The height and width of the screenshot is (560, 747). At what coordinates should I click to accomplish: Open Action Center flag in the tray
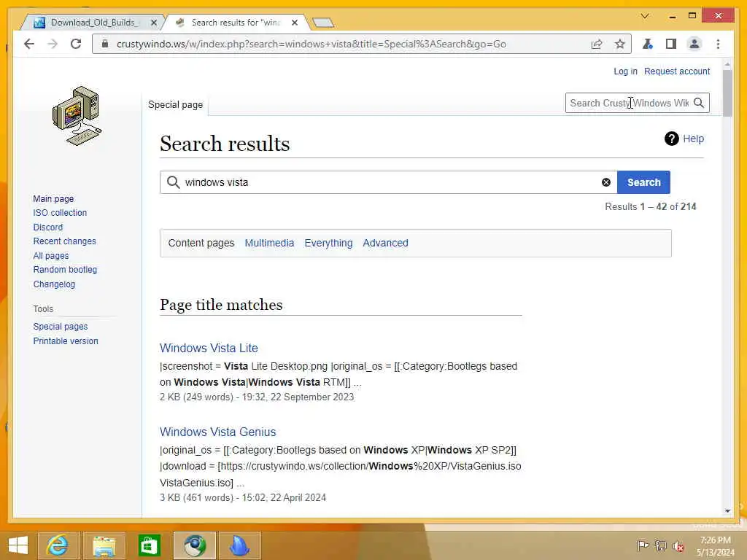[643, 545]
